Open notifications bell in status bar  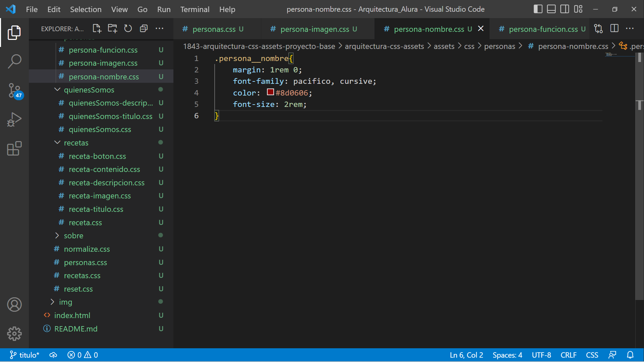(630, 355)
